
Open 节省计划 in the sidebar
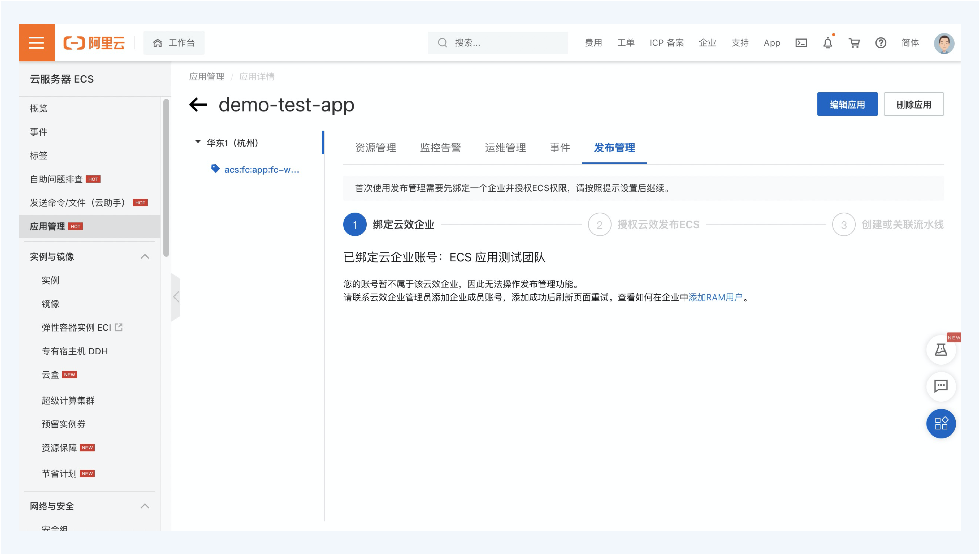tap(59, 473)
